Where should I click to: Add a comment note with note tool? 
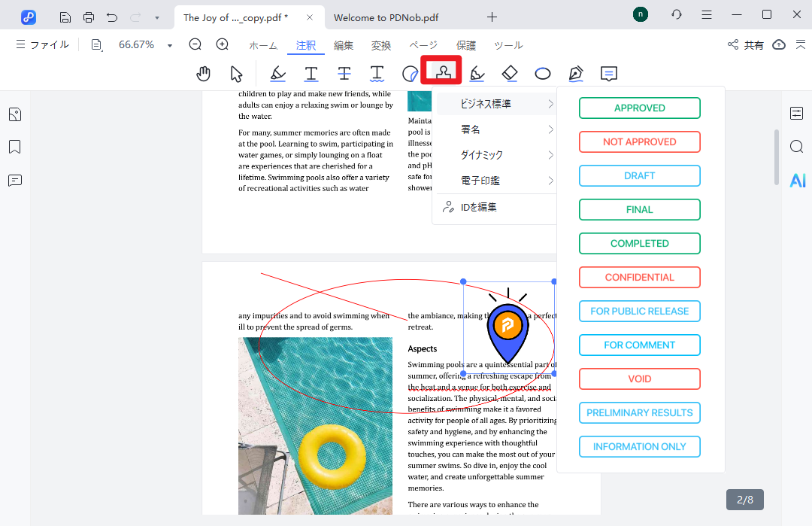coord(609,73)
